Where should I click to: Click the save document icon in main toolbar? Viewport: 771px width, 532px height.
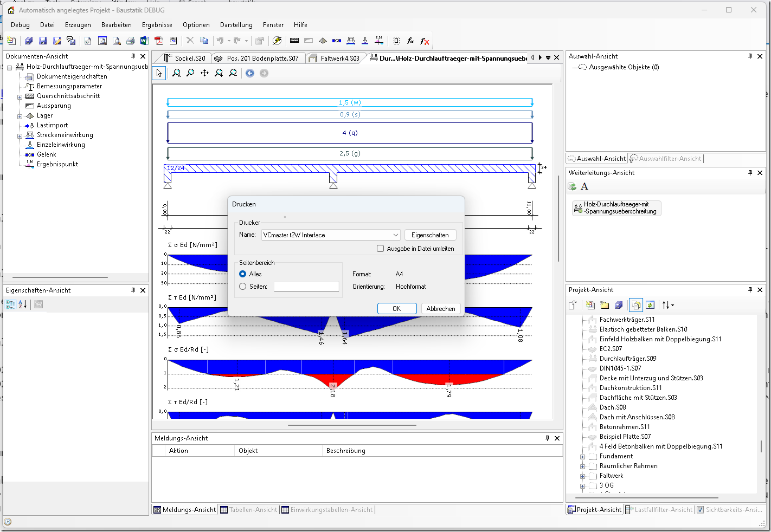coord(43,41)
